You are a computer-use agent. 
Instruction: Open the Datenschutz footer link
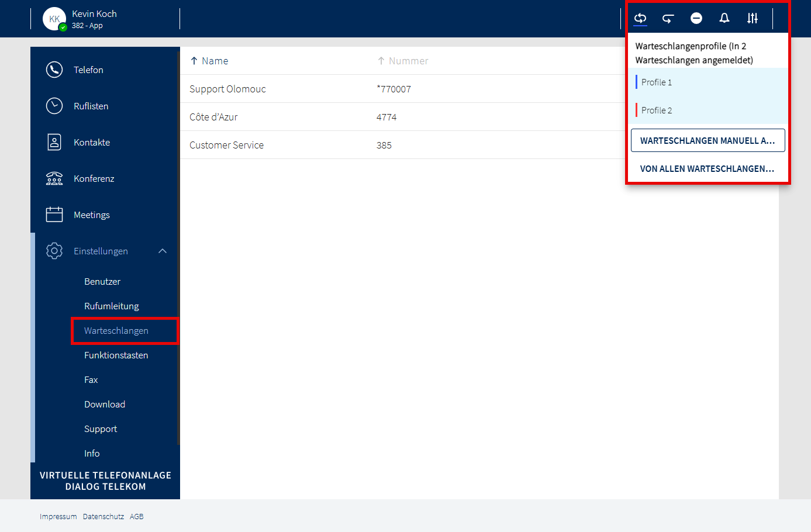[x=103, y=517]
